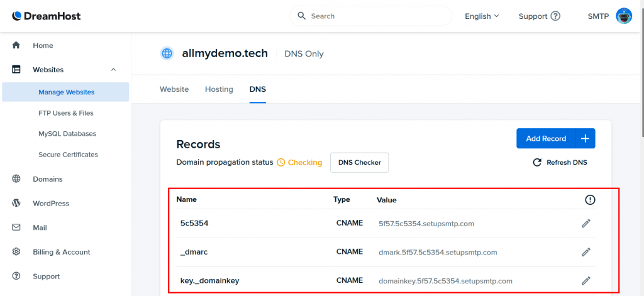The height and width of the screenshot is (296, 644).
Task: Open Secure Certificates
Action: pos(68,155)
